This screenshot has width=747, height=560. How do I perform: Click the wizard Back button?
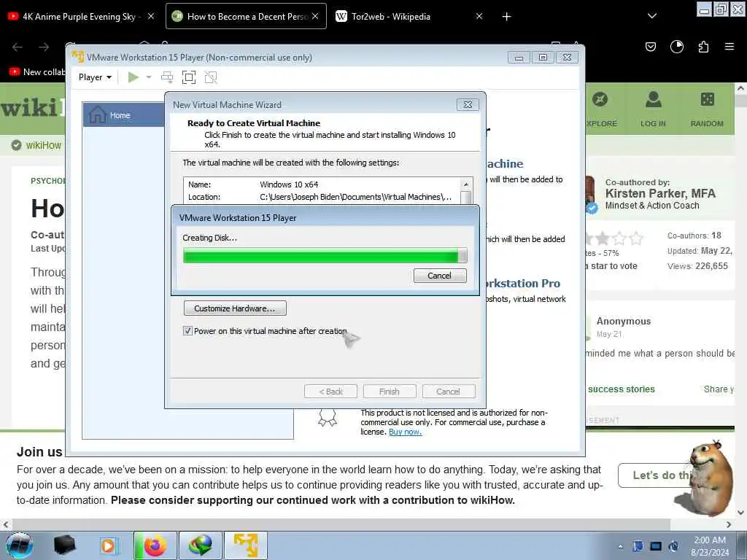tap(330, 392)
